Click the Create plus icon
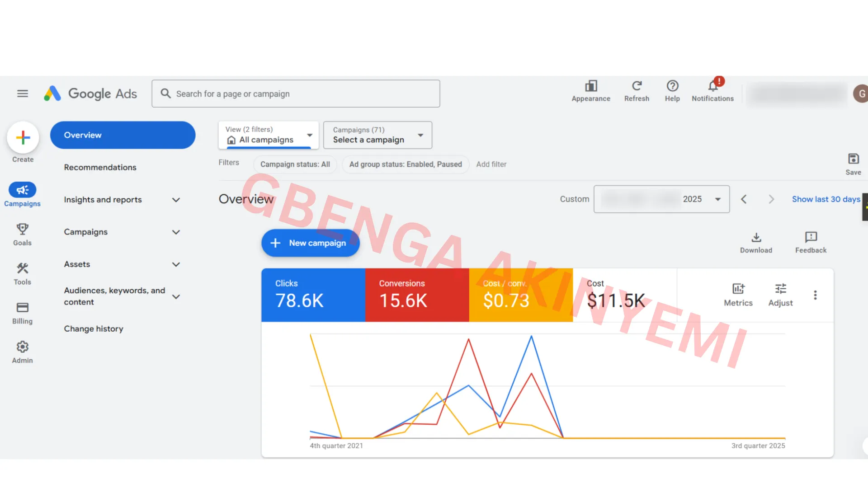 [x=23, y=137]
